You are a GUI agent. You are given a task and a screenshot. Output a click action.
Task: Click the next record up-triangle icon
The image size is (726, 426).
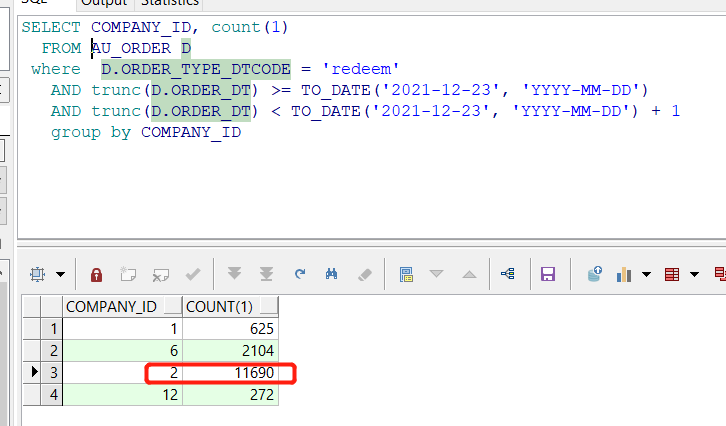coord(469,274)
